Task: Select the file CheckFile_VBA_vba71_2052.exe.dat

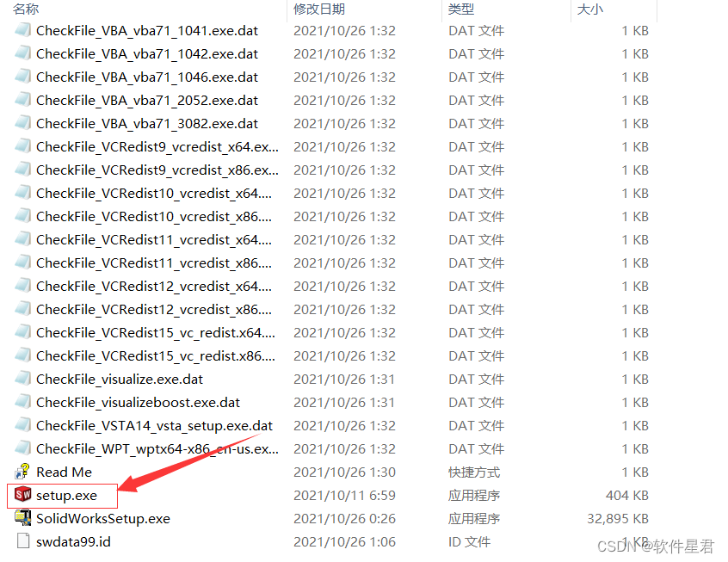Action: [147, 101]
